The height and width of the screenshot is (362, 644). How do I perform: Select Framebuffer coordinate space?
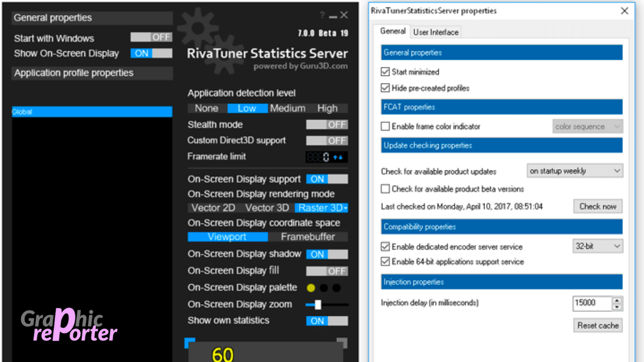coord(308,237)
